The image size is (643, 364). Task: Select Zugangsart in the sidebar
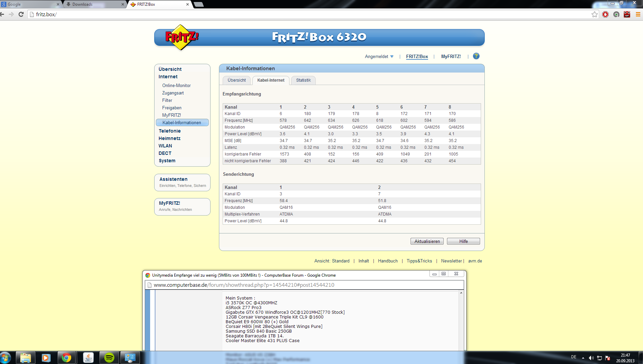(x=173, y=93)
